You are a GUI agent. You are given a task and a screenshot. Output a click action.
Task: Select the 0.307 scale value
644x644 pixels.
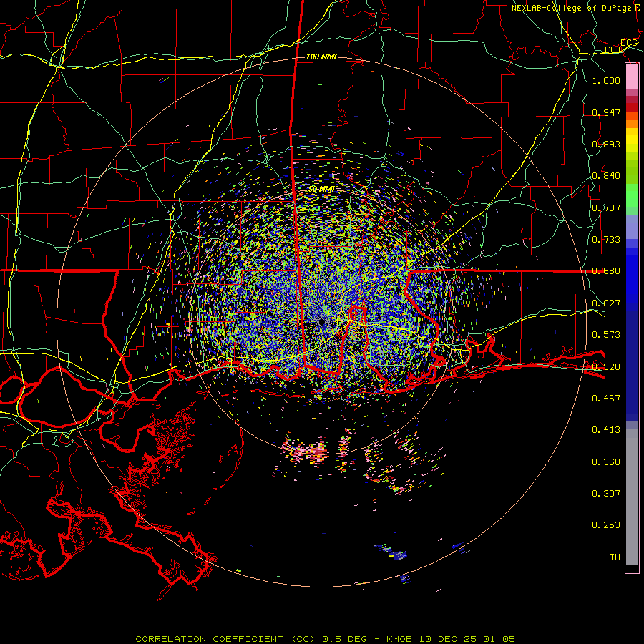(606, 494)
